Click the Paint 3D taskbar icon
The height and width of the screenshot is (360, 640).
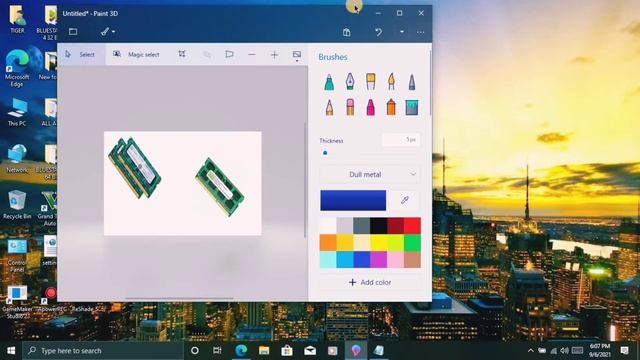click(x=356, y=351)
